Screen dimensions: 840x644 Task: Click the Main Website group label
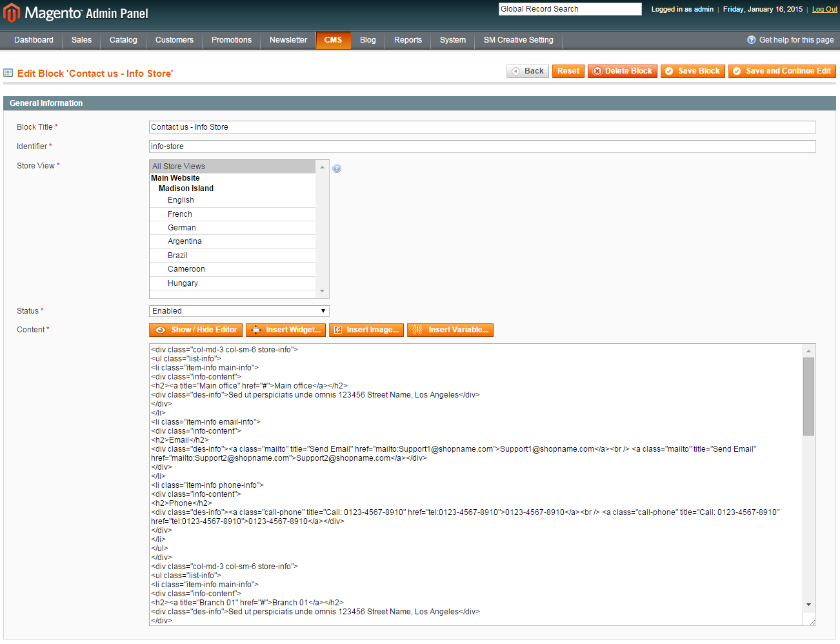[x=175, y=178]
